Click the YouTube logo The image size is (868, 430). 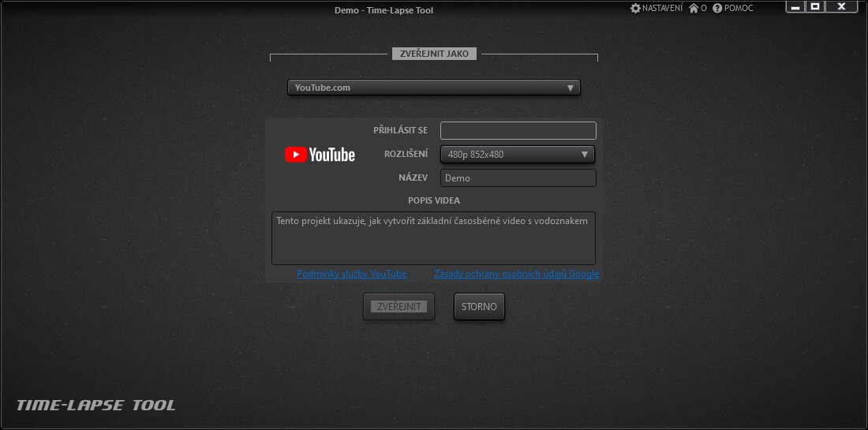[x=320, y=155]
